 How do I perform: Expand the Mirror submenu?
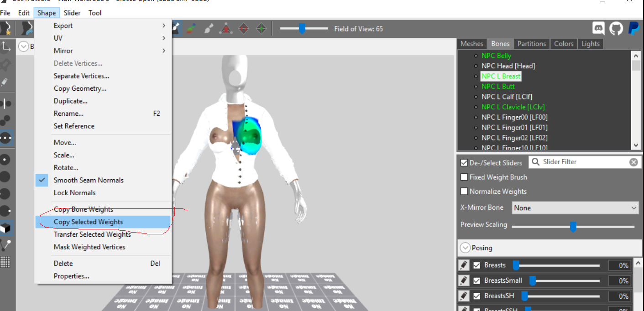[x=103, y=51]
